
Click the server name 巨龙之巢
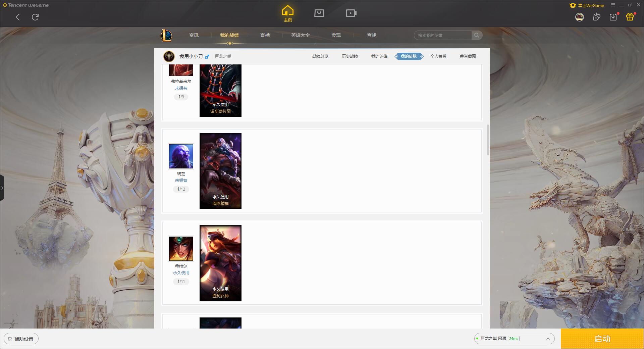[x=223, y=56]
